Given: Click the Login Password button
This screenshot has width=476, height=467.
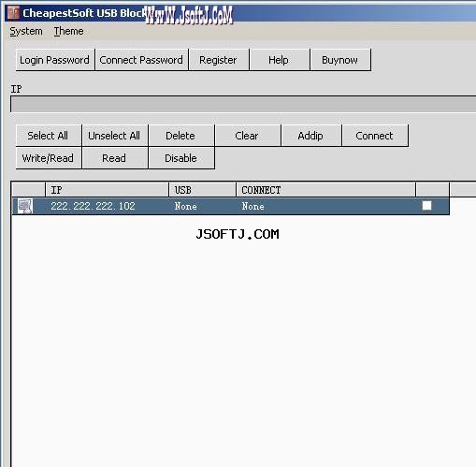Looking at the screenshot, I should tap(55, 60).
